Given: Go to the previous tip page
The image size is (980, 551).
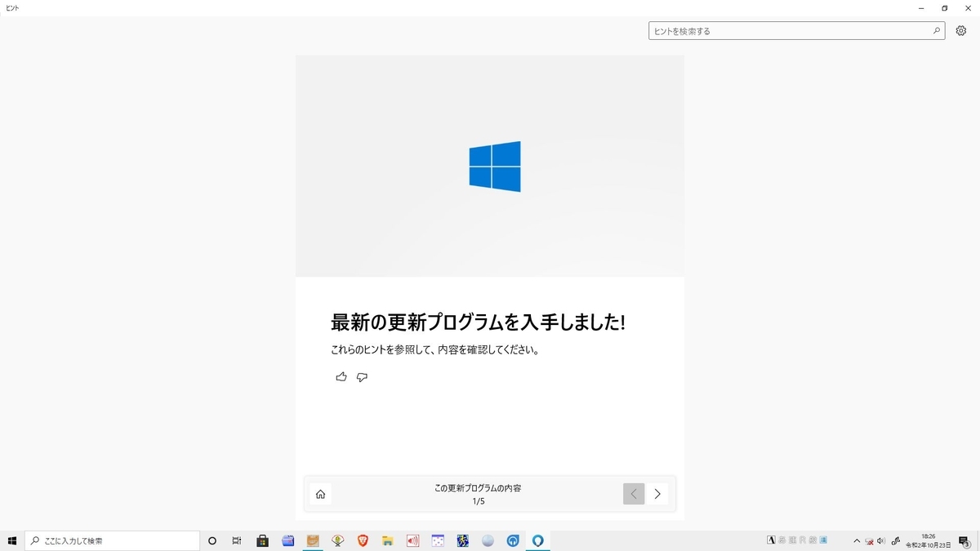Looking at the screenshot, I should tap(634, 494).
